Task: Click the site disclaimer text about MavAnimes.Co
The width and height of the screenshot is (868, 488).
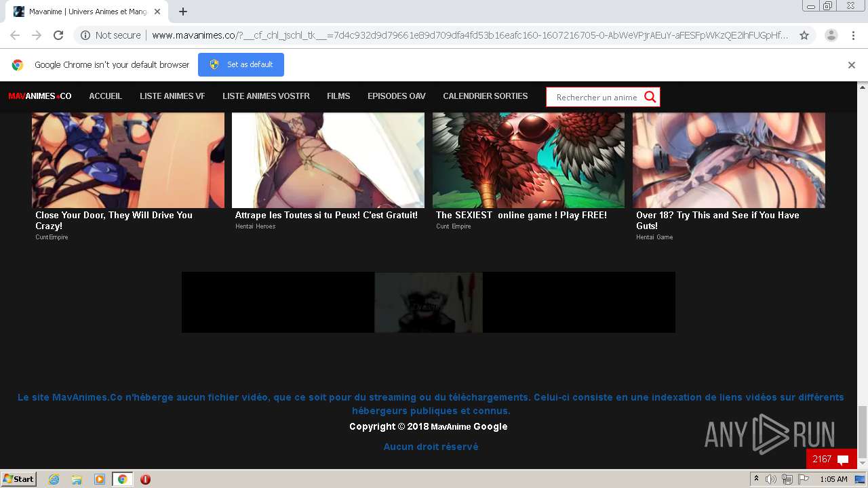Action: (x=431, y=404)
